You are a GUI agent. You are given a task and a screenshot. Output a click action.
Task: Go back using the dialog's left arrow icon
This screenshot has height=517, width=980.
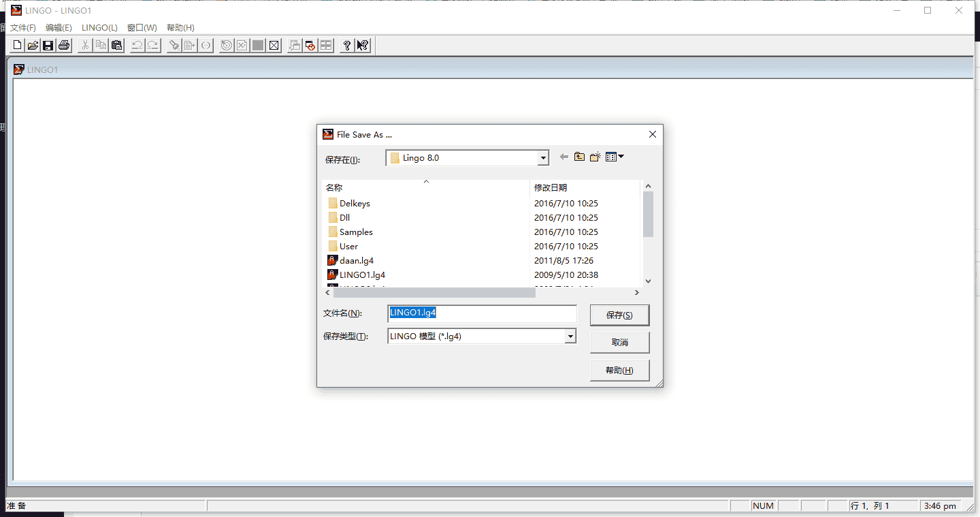pos(563,157)
